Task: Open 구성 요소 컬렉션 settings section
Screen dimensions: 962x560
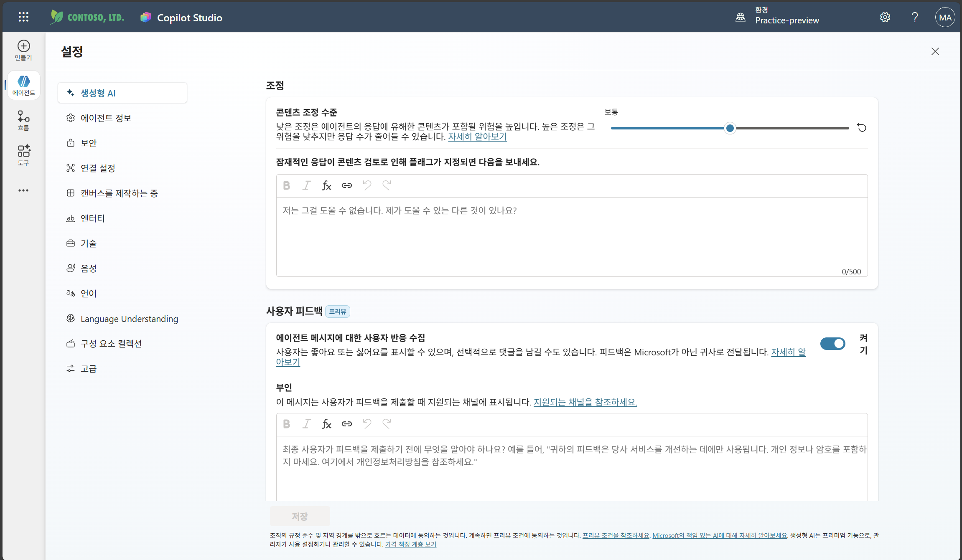Action: pos(122,343)
